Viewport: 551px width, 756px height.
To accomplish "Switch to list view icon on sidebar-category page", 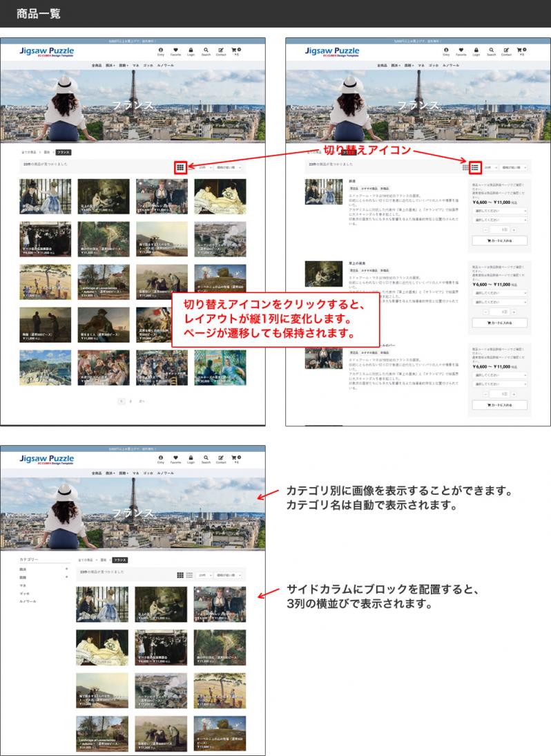I will (189, 575).
